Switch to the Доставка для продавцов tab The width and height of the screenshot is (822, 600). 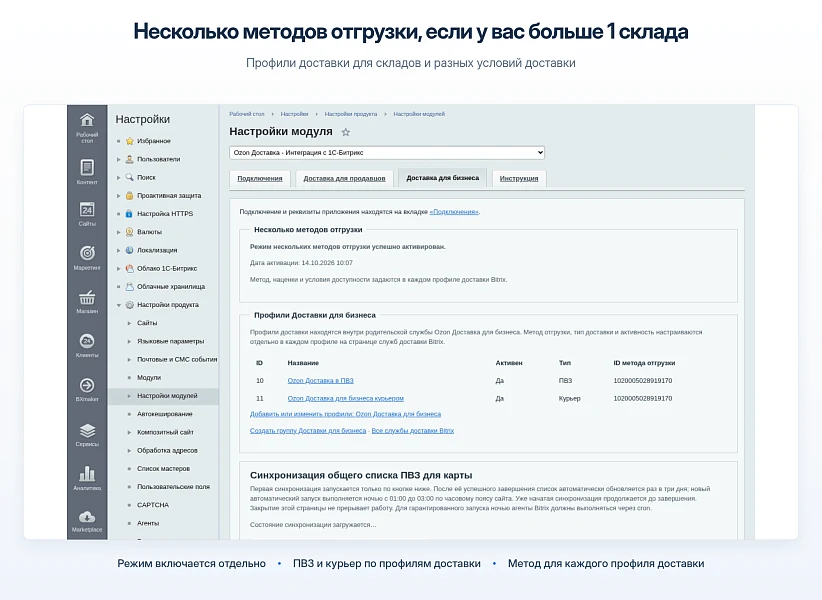[x=344, y=178]
